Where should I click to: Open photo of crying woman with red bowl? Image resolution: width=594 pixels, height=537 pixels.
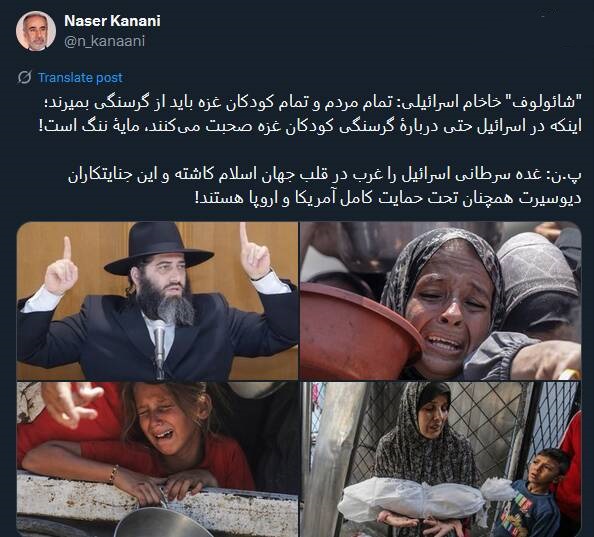[x=441, y=300]
